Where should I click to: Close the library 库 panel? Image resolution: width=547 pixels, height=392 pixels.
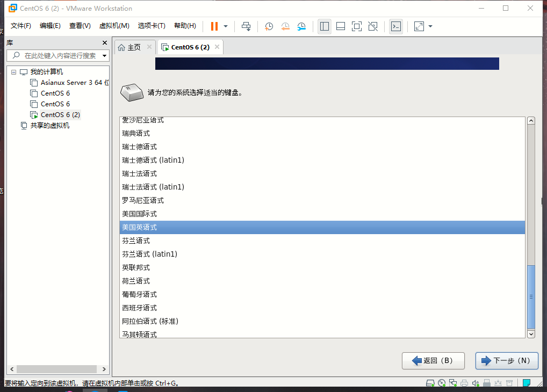pos(105,42)
